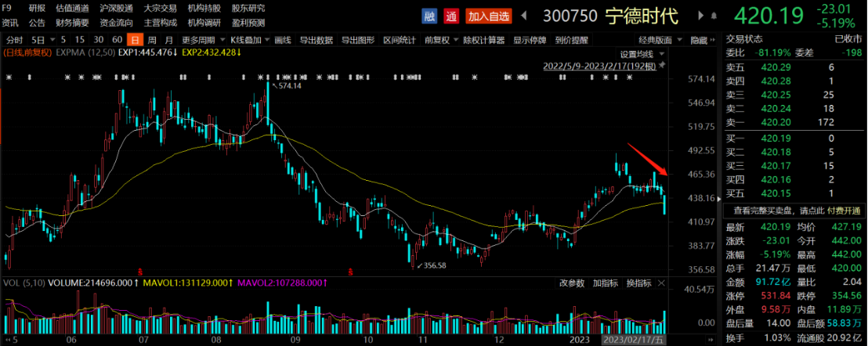Viewport: 868px width, 346px height.
Task: Open 区间统计 range statistics
Action: pyautogui.click(x=399, y=40)
